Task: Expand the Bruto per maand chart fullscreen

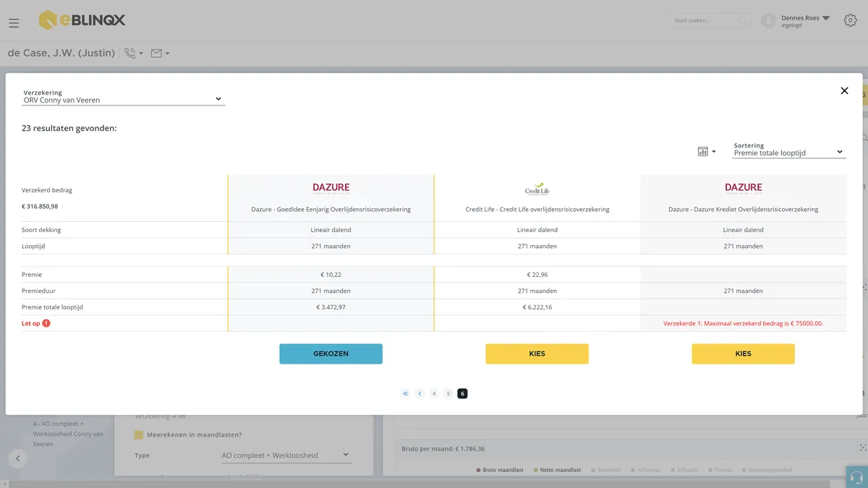Action: (x=862, y=448)
